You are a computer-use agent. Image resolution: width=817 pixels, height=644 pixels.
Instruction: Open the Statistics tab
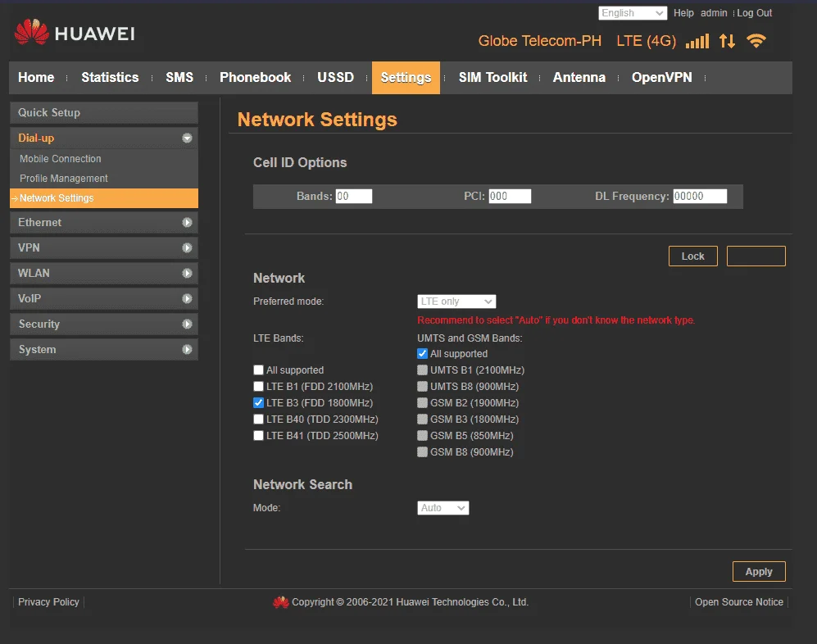click(x=110, y=78)
